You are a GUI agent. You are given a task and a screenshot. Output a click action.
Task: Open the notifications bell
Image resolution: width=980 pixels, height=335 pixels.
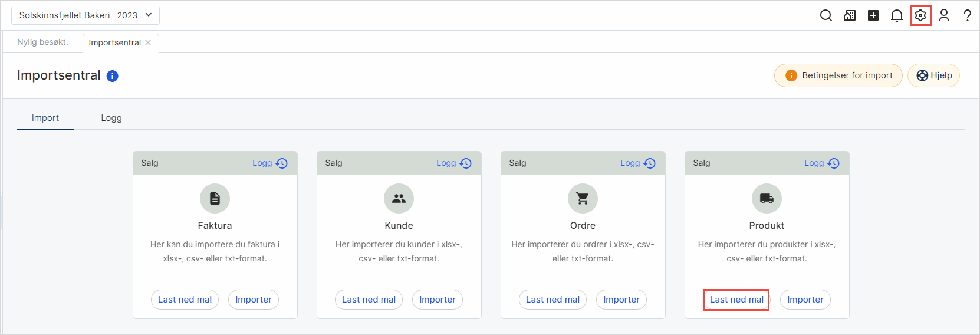point(897,15)
